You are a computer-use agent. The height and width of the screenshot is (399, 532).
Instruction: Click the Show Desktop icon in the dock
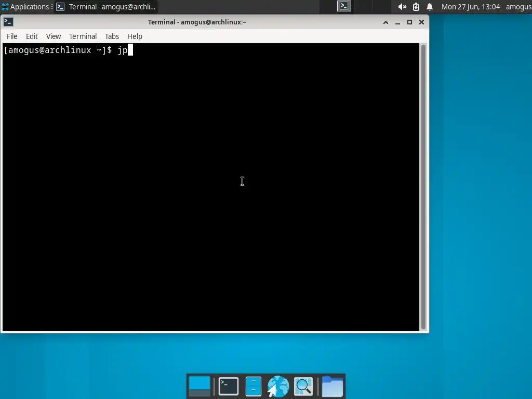coord(199,386)
